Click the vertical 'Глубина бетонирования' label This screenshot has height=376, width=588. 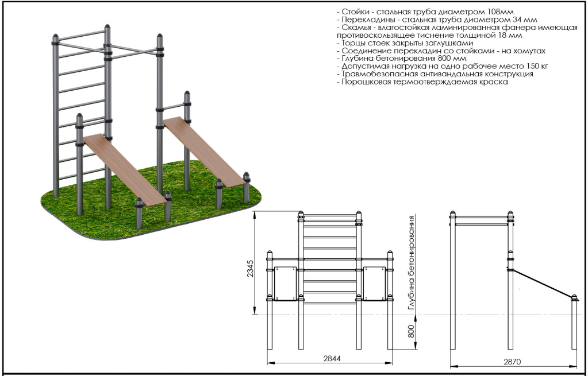coord(411,263)
